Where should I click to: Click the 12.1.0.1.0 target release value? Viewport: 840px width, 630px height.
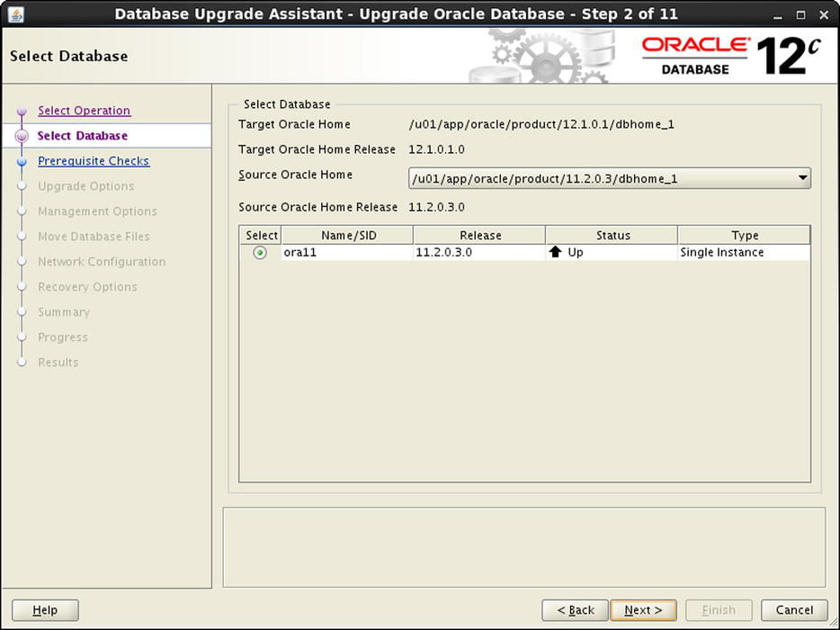pos(436,149)
